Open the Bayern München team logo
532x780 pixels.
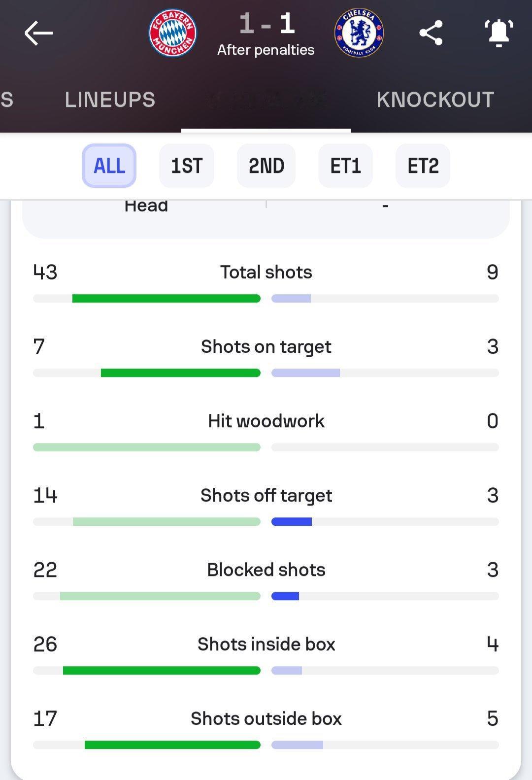coord(173,33)
